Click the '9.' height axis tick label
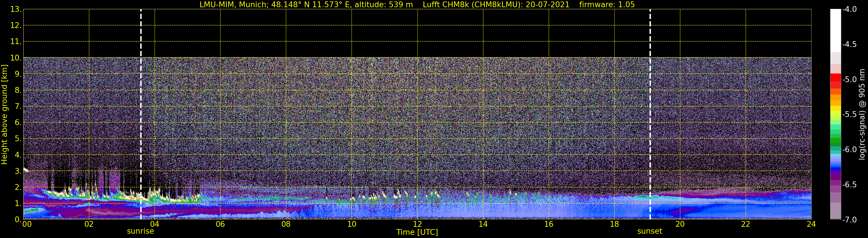 18,74
